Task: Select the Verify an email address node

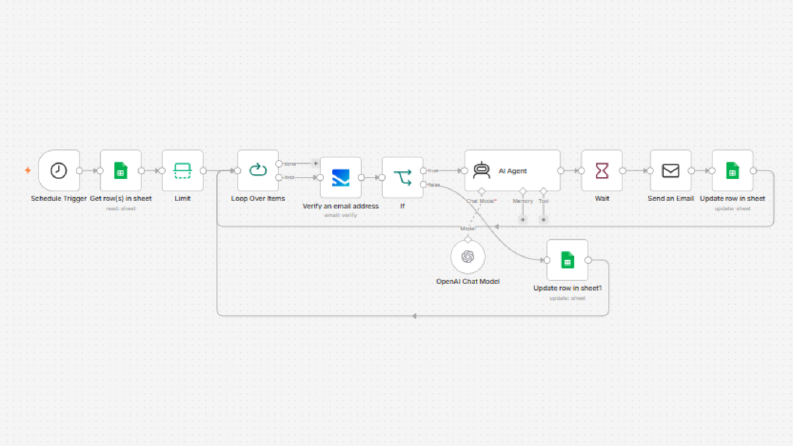Action: (x=341, y=177)
